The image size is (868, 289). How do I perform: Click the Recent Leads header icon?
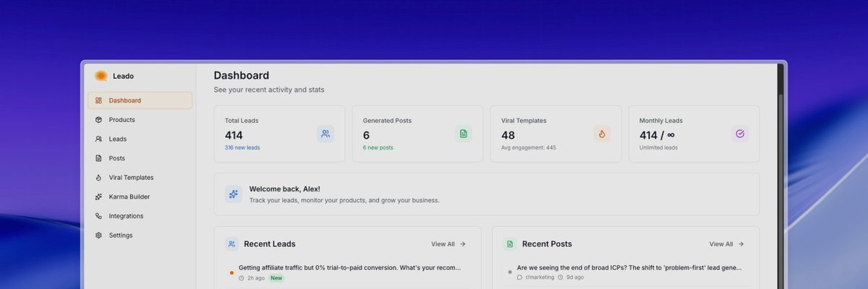click(x=231, y=244)
